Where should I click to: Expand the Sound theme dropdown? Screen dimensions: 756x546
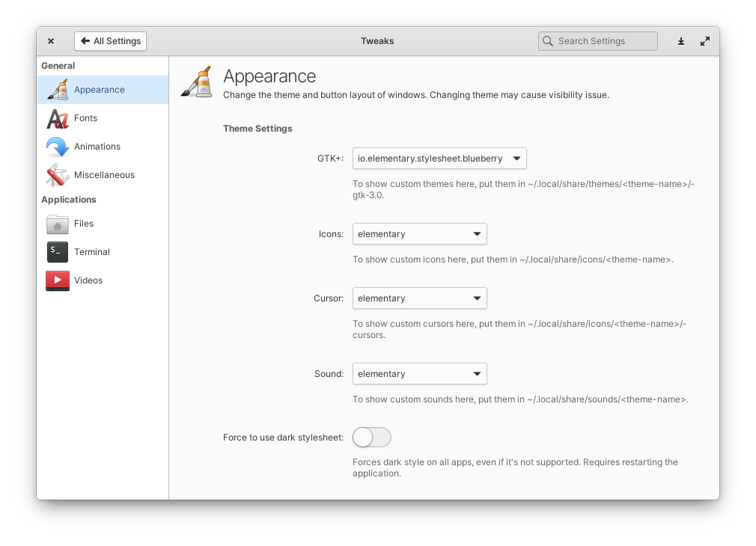pyautogui.click(x=419, y=373)
